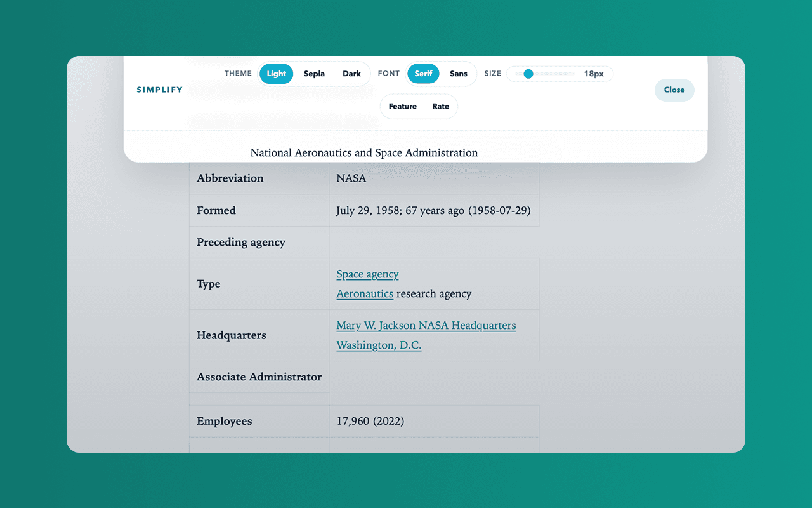Open Mary W. Jackson NASA Headquarters link
The image size is (812, 508).
click(x=426, y=326)
